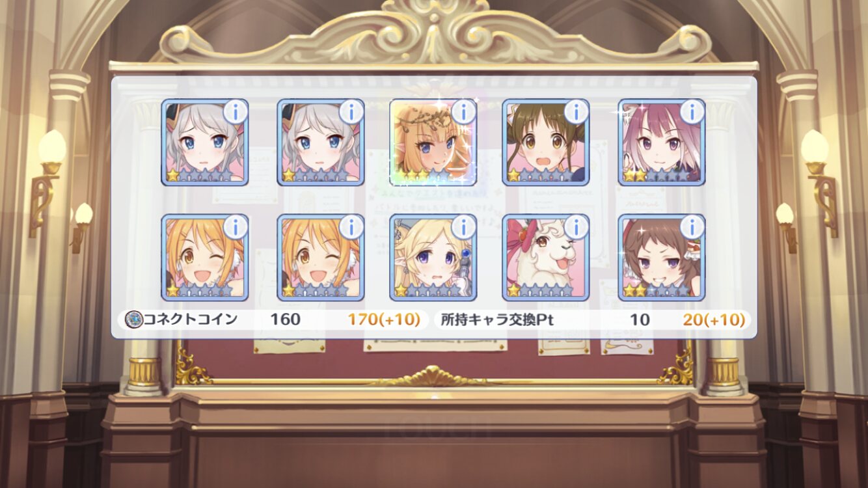Screen dimensions: 868x488
Task: Tap the 所持キャラ交換Pt points bar
Action: 592,319
